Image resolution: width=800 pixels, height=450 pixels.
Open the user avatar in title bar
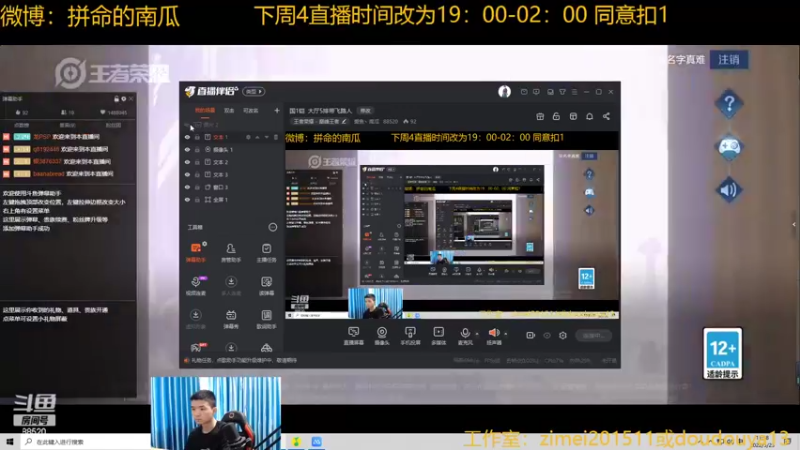click(504, 91)
